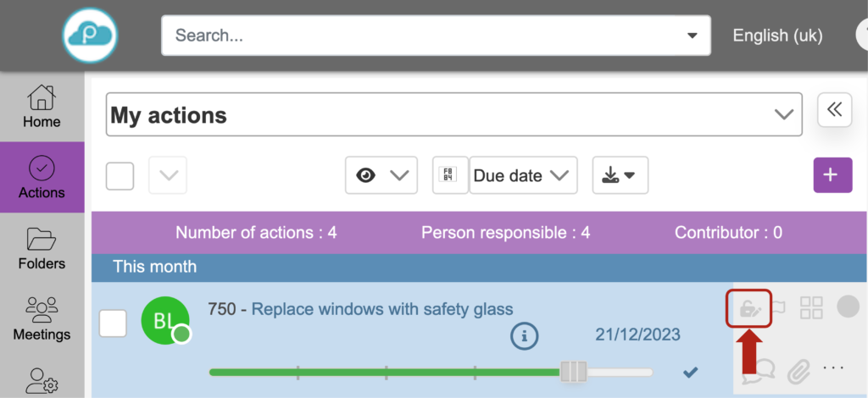Image resolution: width=868 pixels, height=398 pixels.
Task: Click the three-dots more options icon
Action: click(x=834, y=369)
